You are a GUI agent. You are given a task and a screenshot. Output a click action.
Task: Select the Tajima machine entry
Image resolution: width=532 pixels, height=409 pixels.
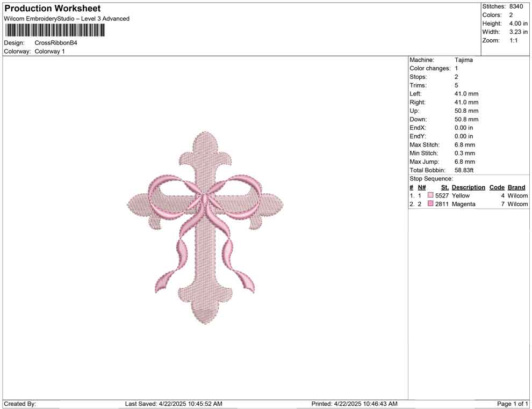[x=464, y=60]
